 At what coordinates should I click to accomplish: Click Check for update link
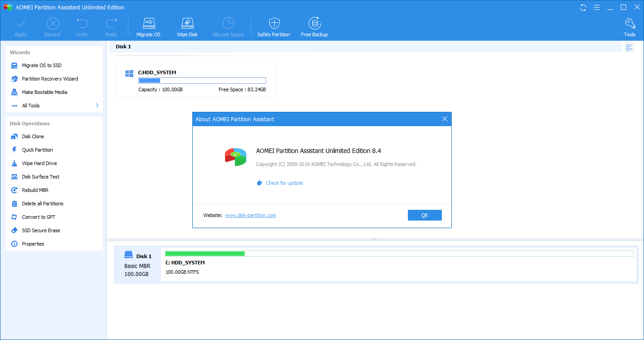tap(284, 183)
